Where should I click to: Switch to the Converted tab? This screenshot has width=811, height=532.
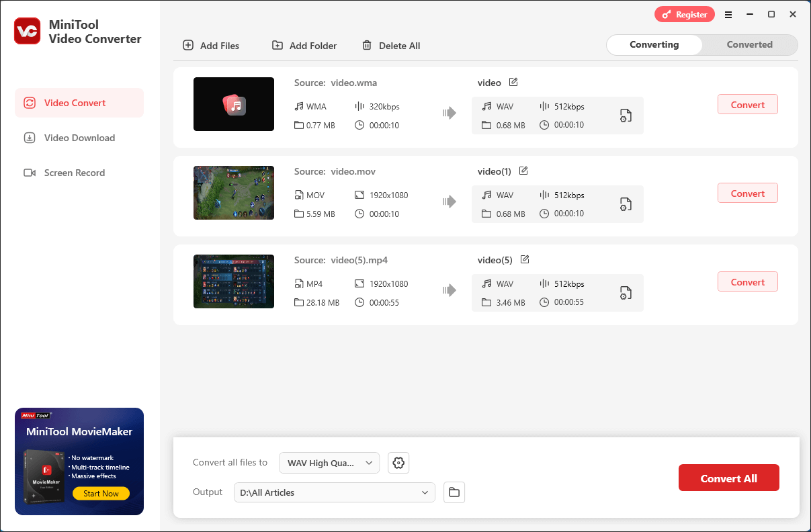point(750,45)
